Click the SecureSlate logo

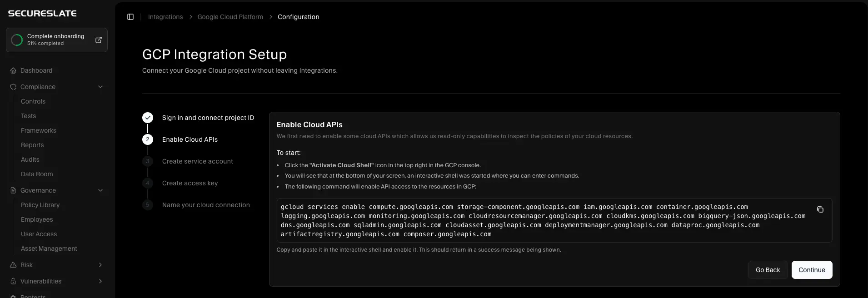tap(42, 14)
